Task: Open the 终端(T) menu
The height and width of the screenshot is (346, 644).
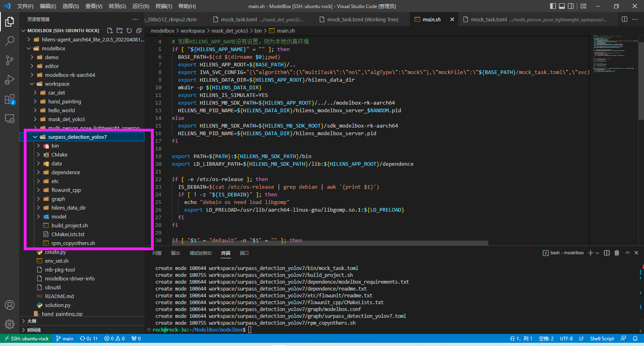Action: (x=163, y=6)
